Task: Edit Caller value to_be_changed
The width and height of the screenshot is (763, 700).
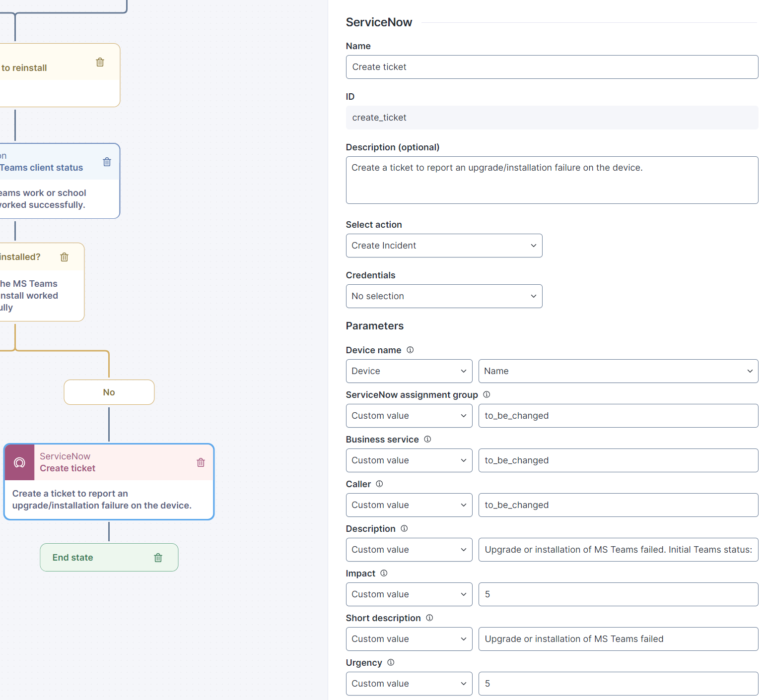Action: click(x=618, y=505)
